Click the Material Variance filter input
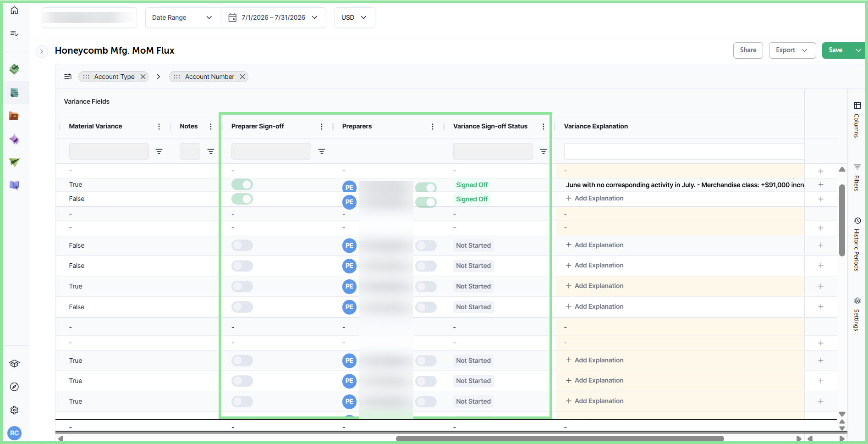868x444 pixels. pos(109,151)
